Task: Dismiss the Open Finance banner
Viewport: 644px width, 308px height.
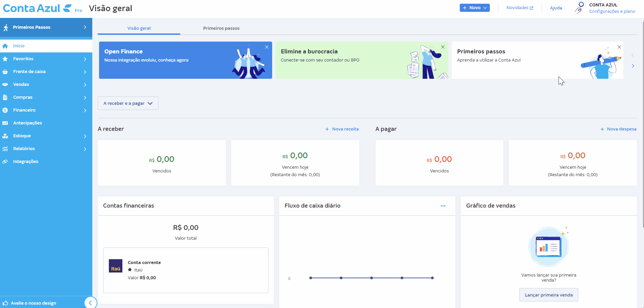Action: [x=267, y=47]
